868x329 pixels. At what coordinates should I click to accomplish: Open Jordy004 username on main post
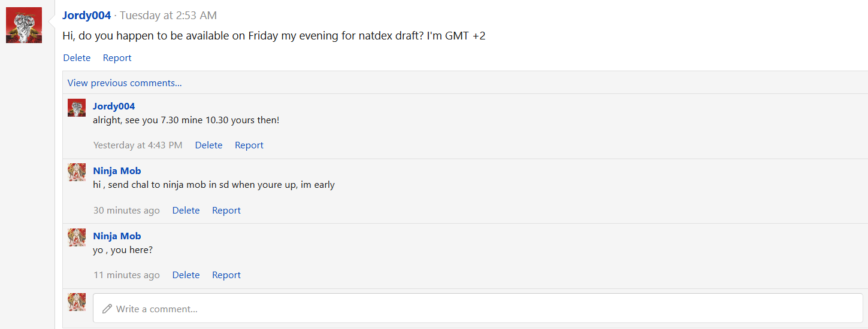87,16
